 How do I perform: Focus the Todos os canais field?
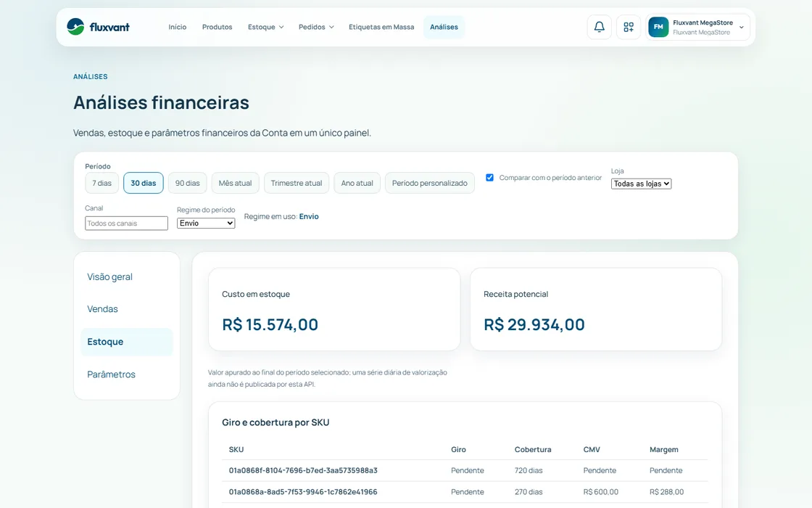click(126, 224)
